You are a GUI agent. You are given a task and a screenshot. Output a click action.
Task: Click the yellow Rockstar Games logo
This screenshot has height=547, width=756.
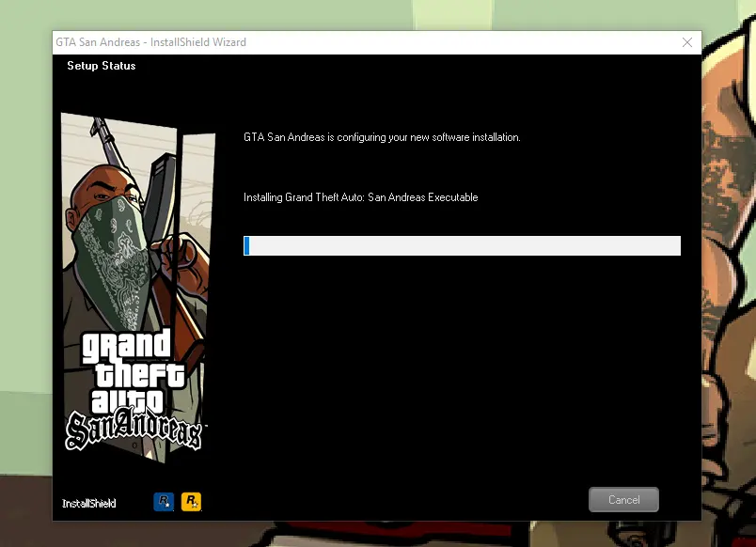tap(192, 502)
